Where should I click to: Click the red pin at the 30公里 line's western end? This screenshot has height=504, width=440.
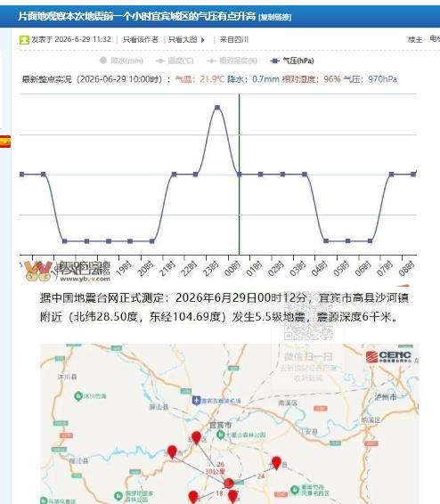pyautogui.click(x=172, y=452)
